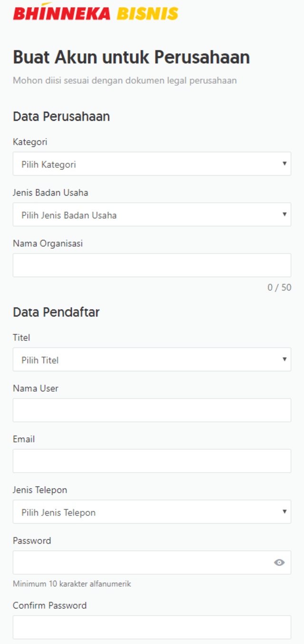Click the Email input field
This screenshot has height=644, width=304.
152,460
